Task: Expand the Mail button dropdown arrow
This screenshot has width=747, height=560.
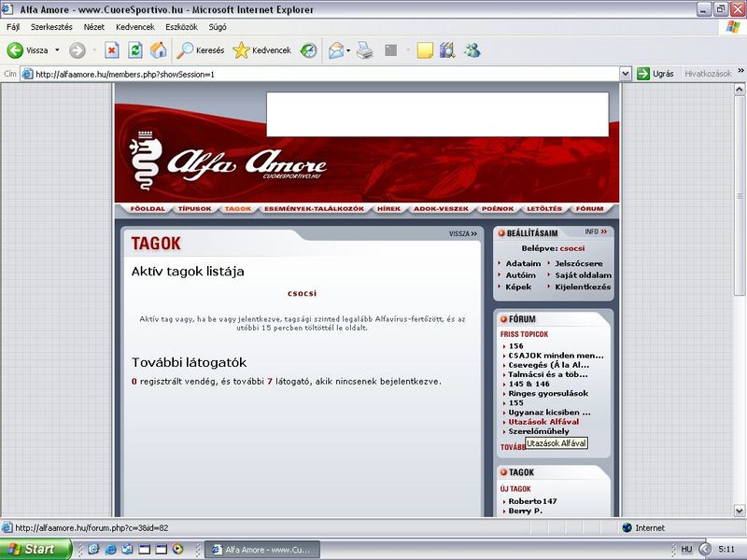Action: click(x=349, y=50)
